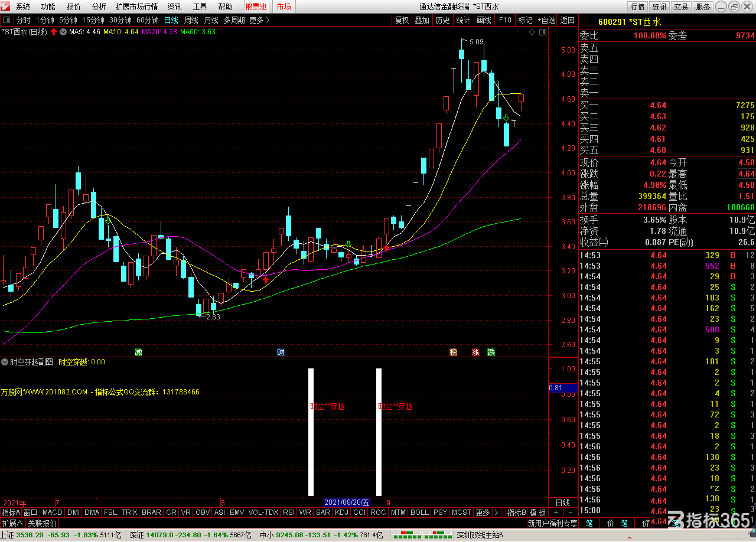Screen dimensions: 756x542
Task: Open the 资讯 menu in menu bar
Action: tap(174, 7)
